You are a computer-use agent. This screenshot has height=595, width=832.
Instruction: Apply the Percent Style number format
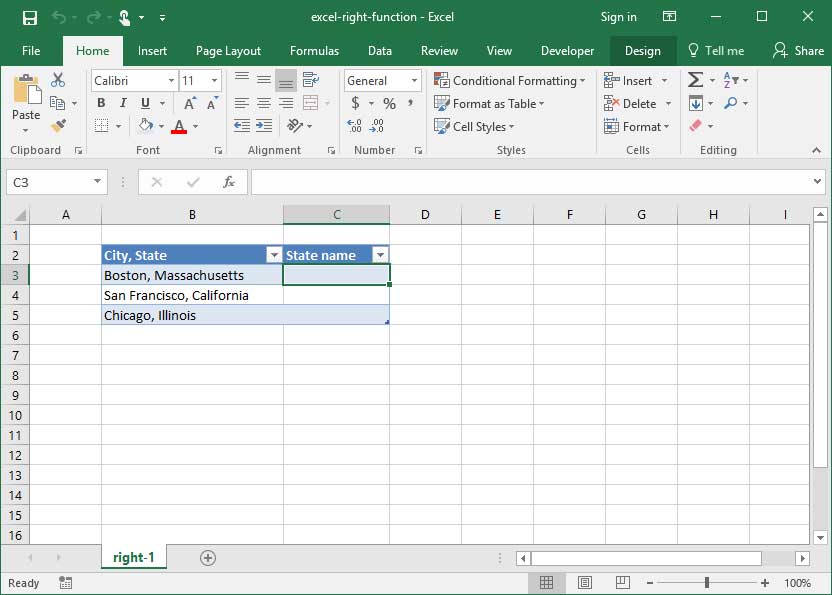390,103
